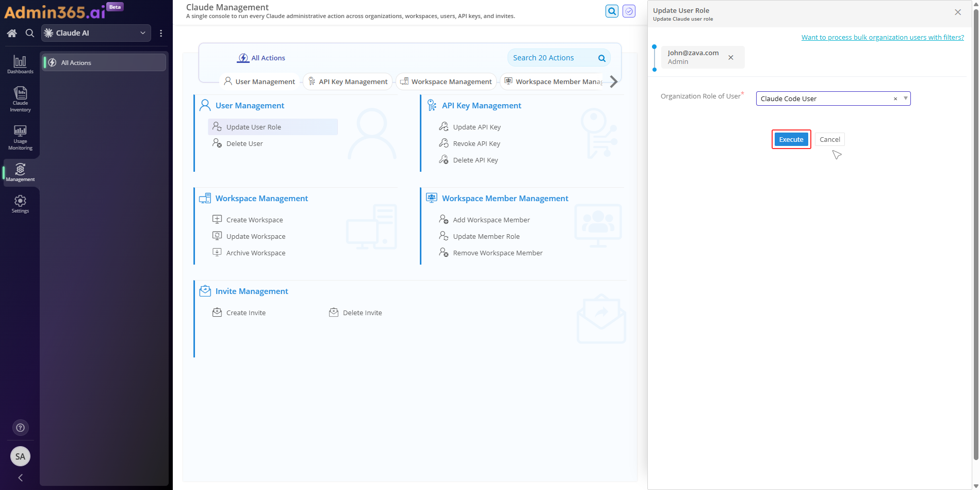Switch to API Key Management tab
Viewport: 980px width, 490px height.
click(348, 81)
